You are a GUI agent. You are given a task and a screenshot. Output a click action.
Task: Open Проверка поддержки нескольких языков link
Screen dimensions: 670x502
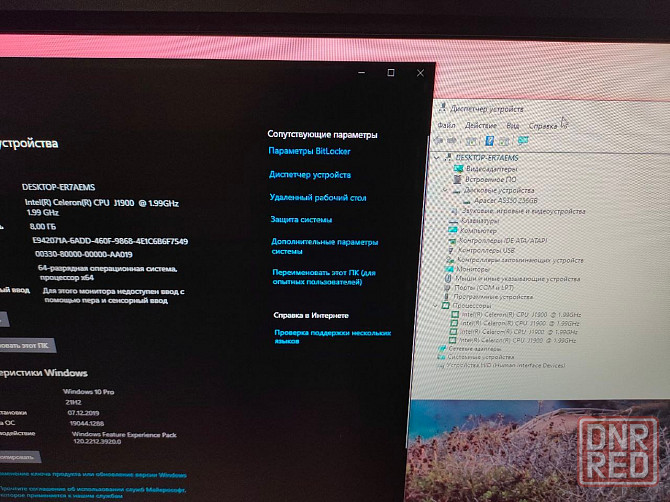pos(333,337)
